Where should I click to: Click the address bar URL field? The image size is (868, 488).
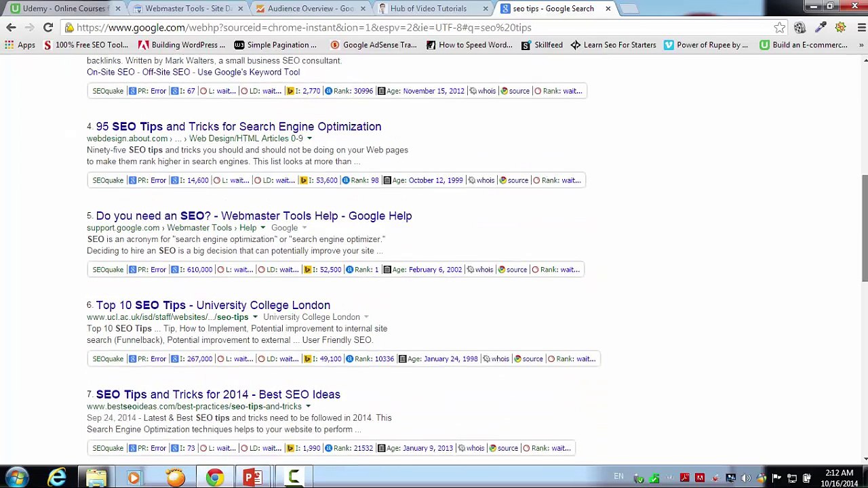[x=420, y=28]
